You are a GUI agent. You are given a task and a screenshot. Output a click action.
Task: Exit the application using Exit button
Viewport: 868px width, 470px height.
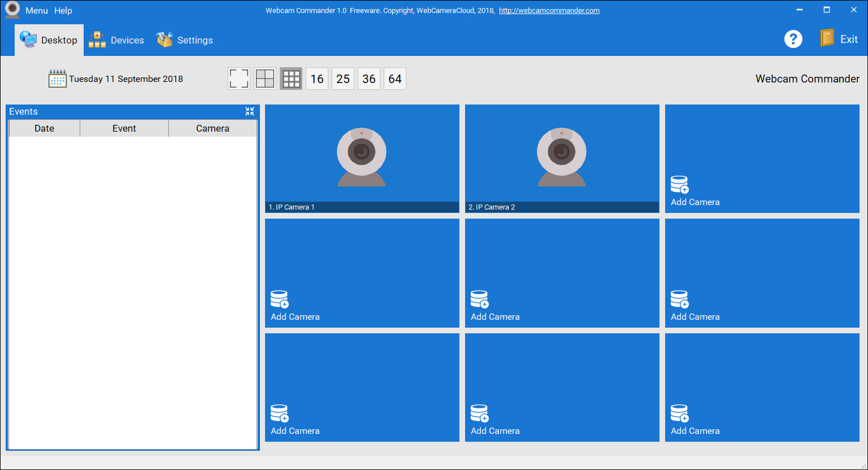(x=839, y=39)
